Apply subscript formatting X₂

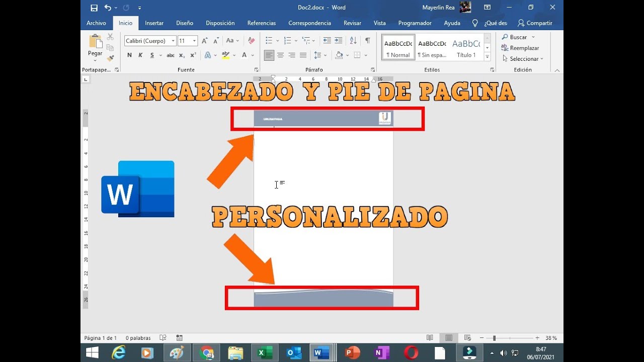(182, 55)
